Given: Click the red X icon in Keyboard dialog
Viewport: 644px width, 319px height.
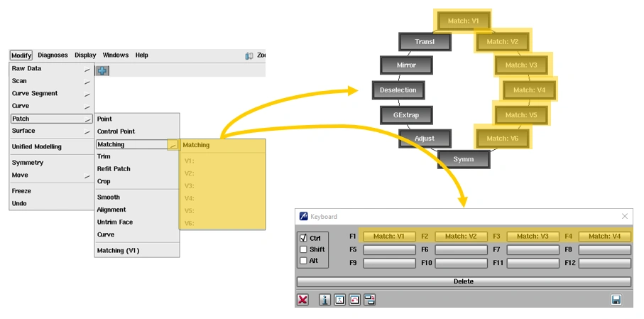Looking at the screenshot, I should tap(302, 300).
